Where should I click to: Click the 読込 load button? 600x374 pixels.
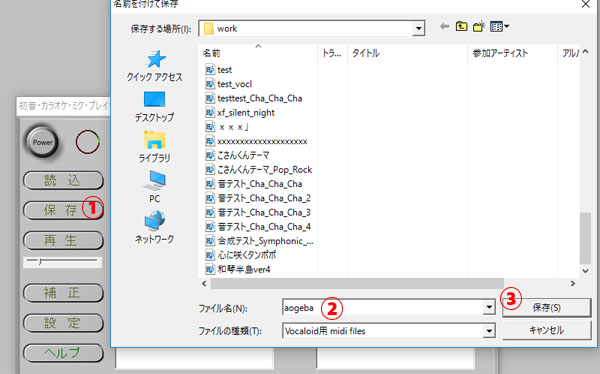63,180
